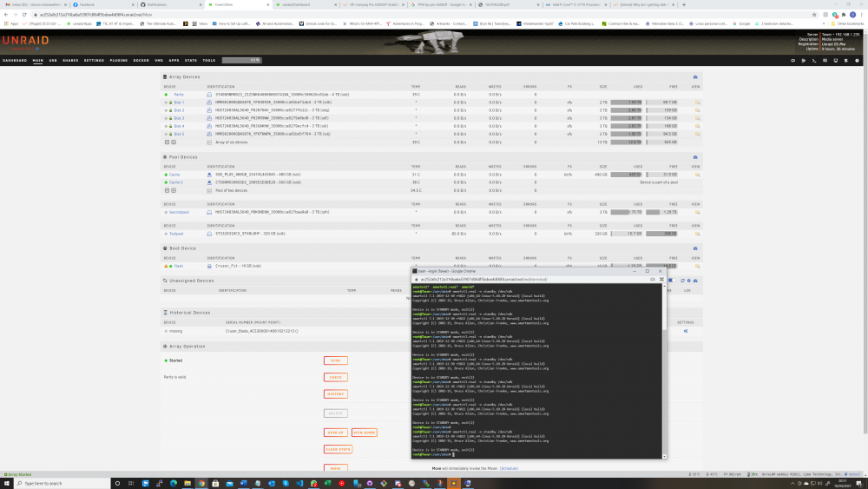The image size is (868, 489).
Task: Show hidden icons in Windows system tray
Action: (x=792, y=484)
